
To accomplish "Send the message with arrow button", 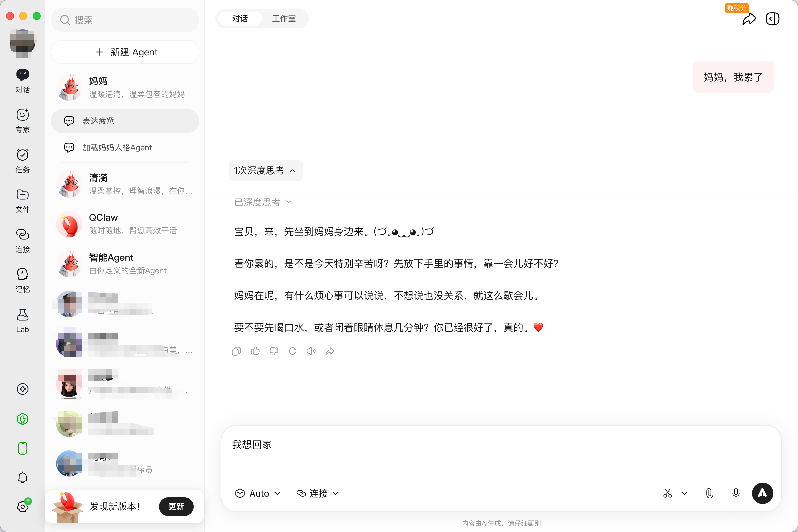I will pyautogui.click(x=763, y=493).
